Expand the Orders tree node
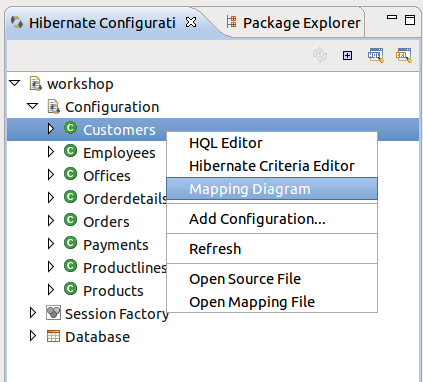The image size is (423, 382). 51,221
